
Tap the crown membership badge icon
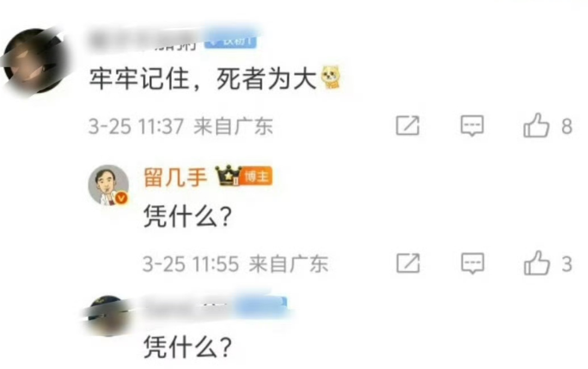228,176
